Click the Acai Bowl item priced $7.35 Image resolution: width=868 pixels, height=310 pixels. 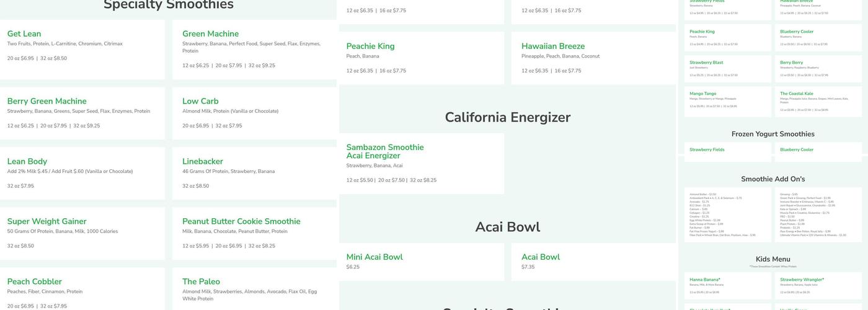[x=541, y=257]
